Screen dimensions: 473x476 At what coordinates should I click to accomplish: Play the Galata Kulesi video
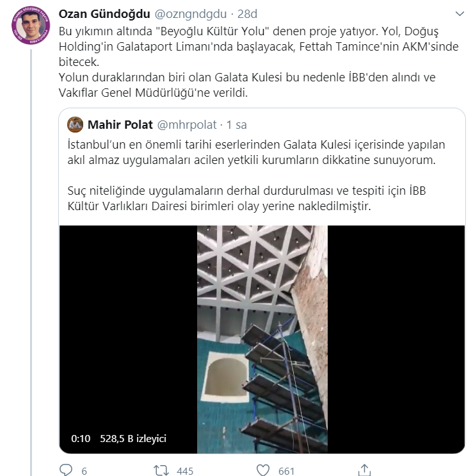pyautogui.click(x=262, y=340)
